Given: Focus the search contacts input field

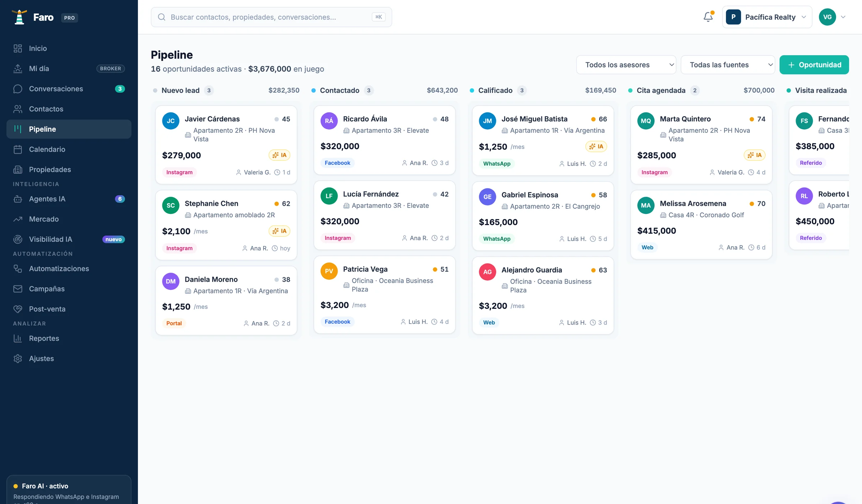Looking at the screenshot, I should point(272,17).
